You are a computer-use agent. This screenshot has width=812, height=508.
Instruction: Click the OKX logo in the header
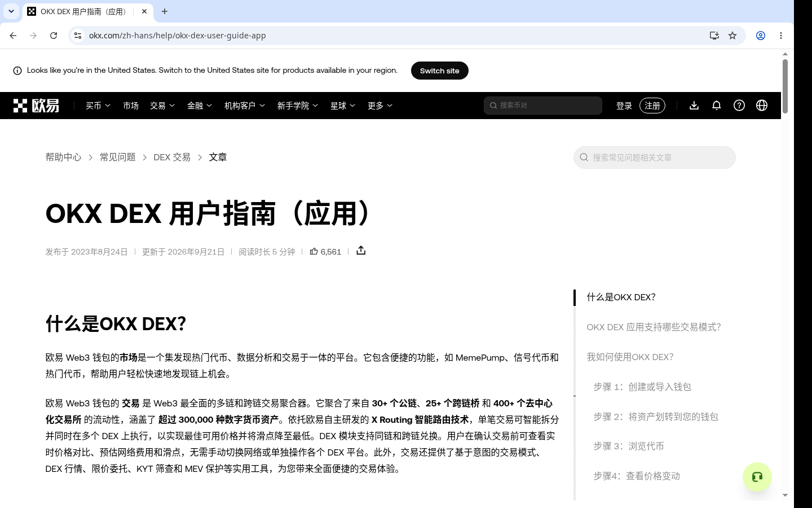click(x=36, y=106)
